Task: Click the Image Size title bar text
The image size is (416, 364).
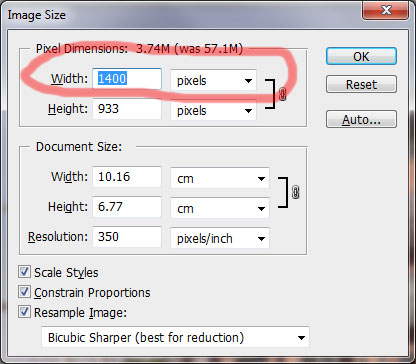Action: click(x=37, y=15)
